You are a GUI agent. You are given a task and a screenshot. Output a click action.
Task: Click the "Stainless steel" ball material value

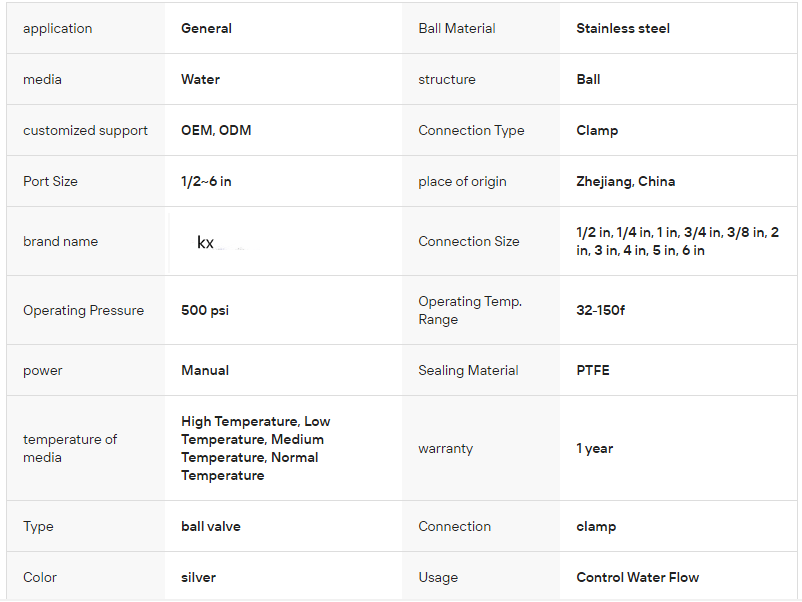point(623,29)
